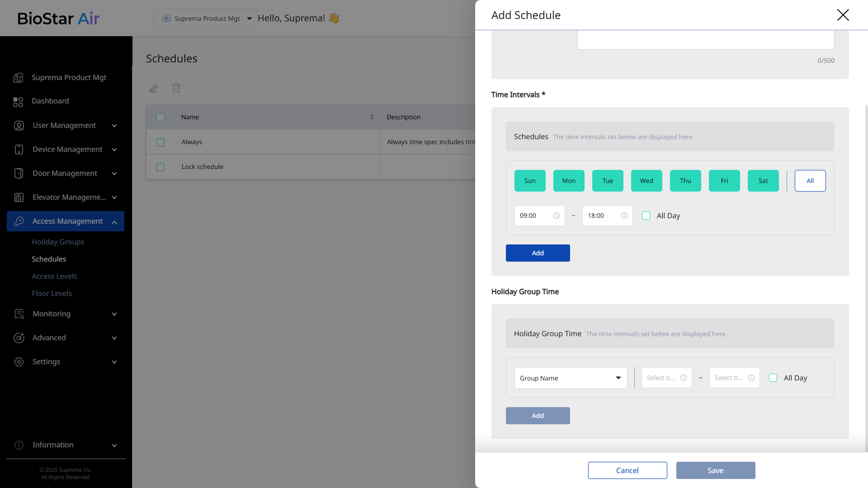Click the Elevator Management icon
The height and width of the screenshot is (488, 868).
[19, 197]
